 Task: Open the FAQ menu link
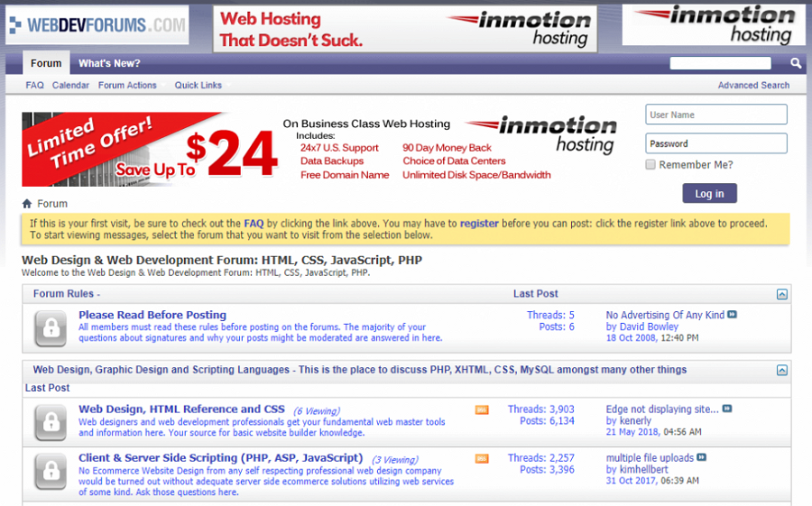[34, 85]
